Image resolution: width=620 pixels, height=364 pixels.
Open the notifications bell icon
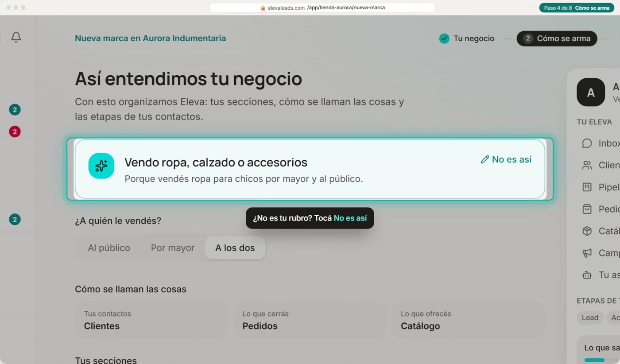16,37
